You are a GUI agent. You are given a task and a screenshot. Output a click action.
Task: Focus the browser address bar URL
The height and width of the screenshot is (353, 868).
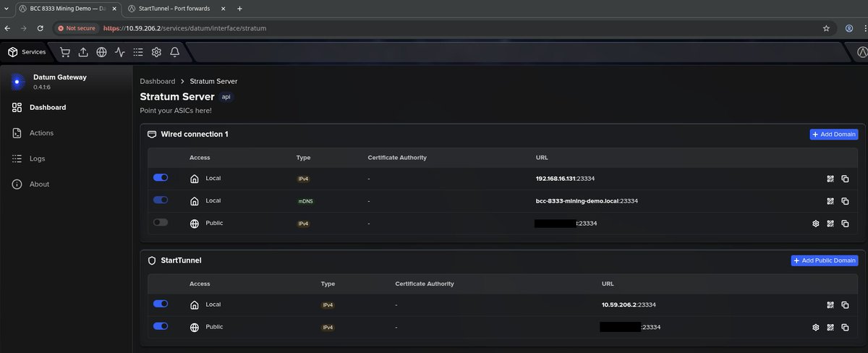click(185, 28)
